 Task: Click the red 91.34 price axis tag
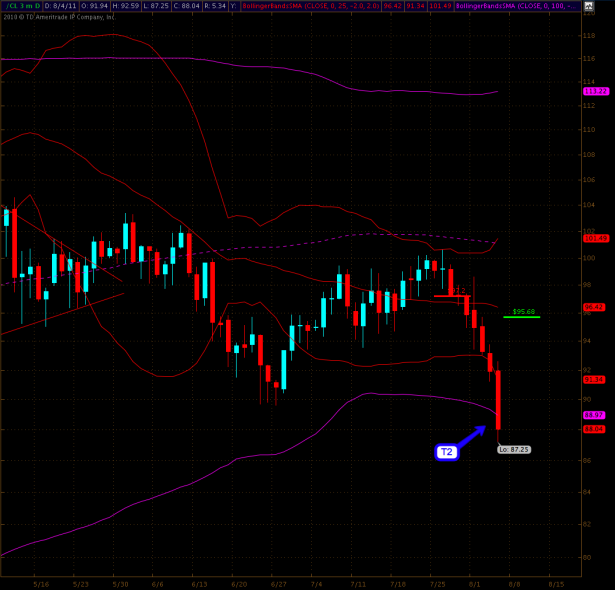[x=595, y=379]
